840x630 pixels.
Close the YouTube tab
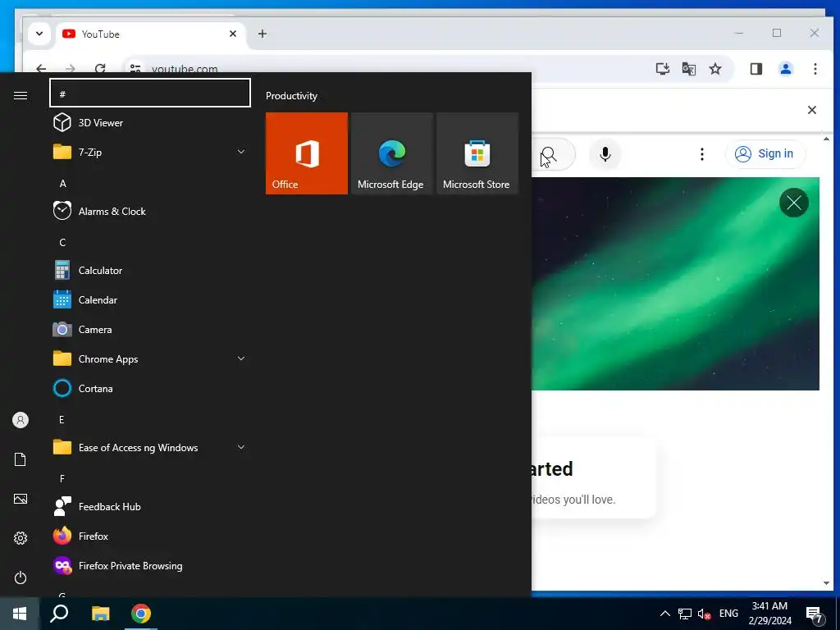pyautogui.click(x=233, y=34)
